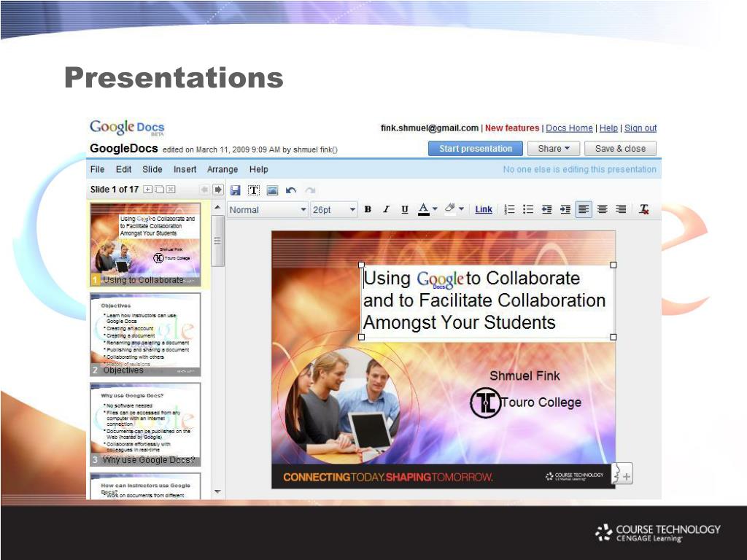747x560 pixels.
Task: Click the Google Docs logo
Action: tap(127, 127)
